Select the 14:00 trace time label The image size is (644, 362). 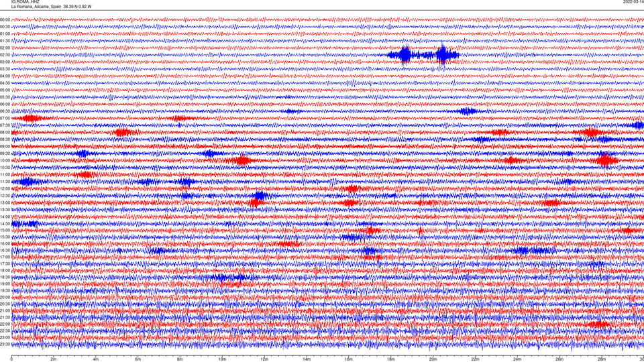tap(5, 217)
